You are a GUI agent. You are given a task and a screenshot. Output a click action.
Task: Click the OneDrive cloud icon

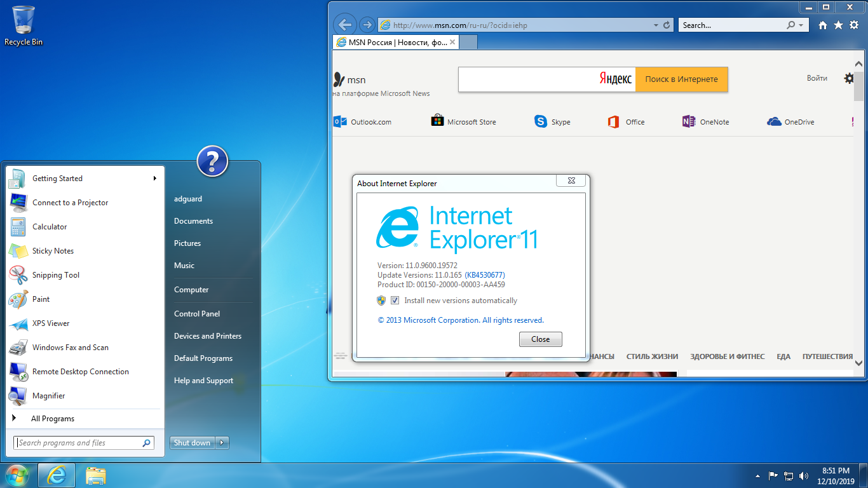click(x=774, y=121)
